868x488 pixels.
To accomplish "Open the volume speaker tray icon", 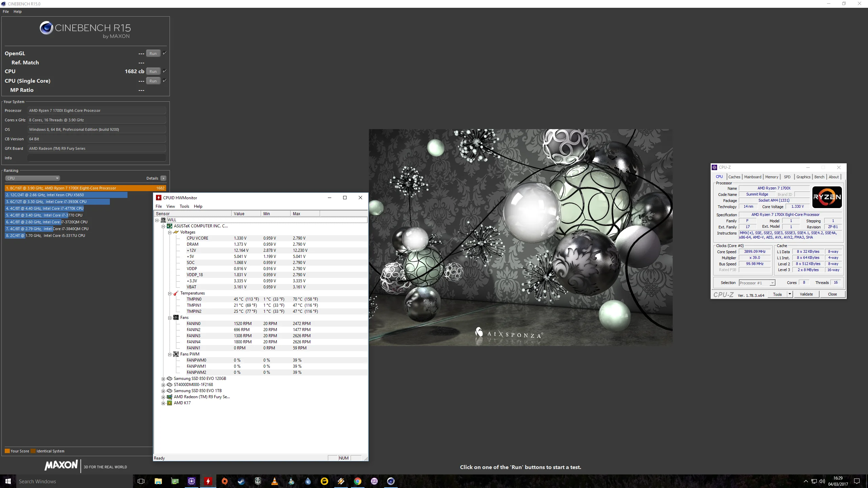I will (822, 481).
